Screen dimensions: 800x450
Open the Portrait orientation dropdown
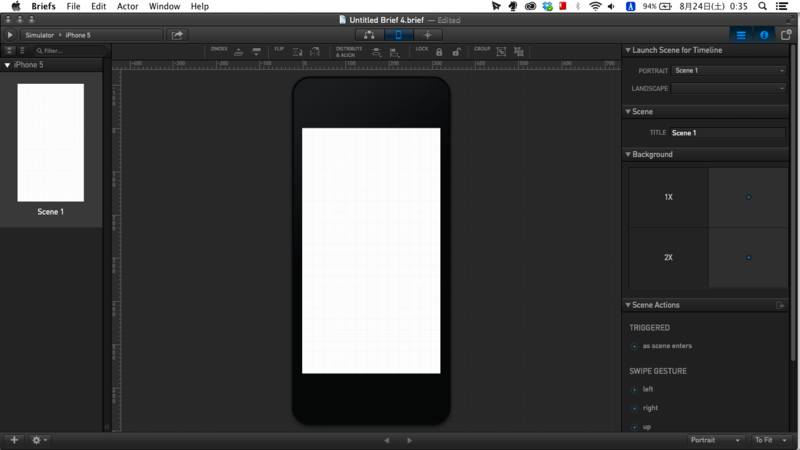point(715,440)
